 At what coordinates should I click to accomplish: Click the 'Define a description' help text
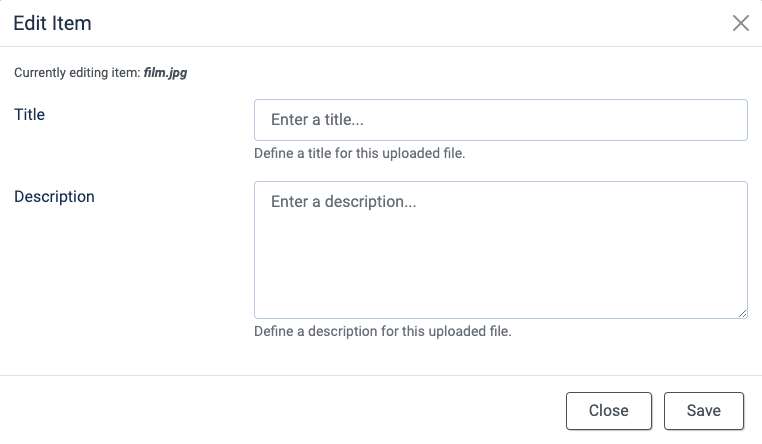[x=383, y=331]
